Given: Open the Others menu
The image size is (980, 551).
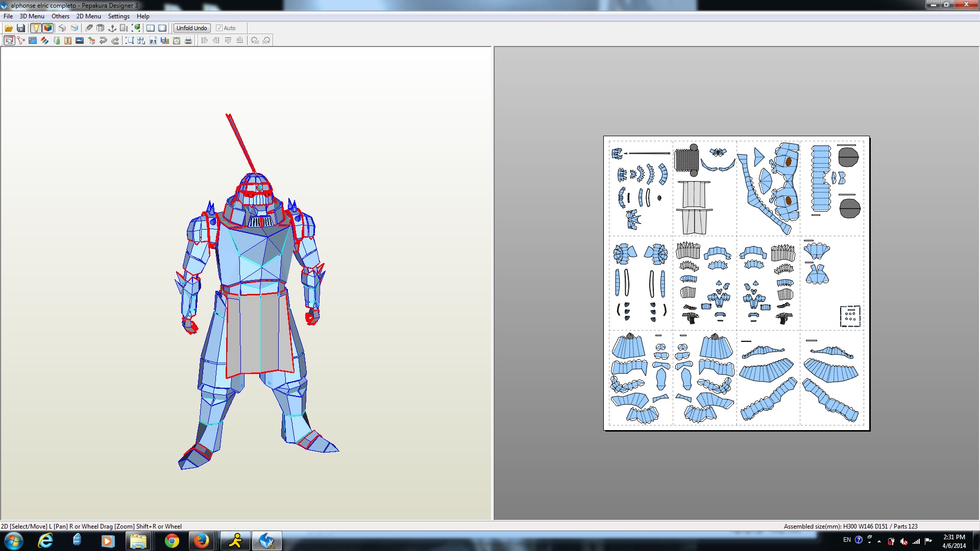Looking at the screenshot, I should click(60, 16).
